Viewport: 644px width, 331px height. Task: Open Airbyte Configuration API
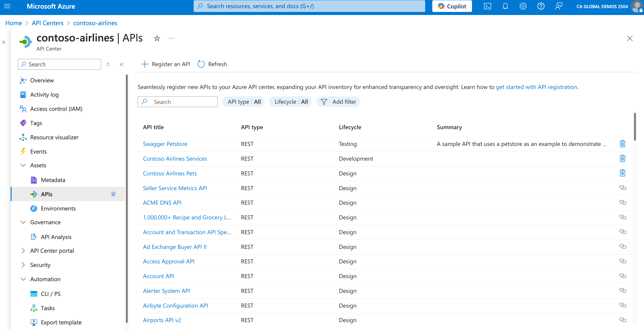pos(176,306)
